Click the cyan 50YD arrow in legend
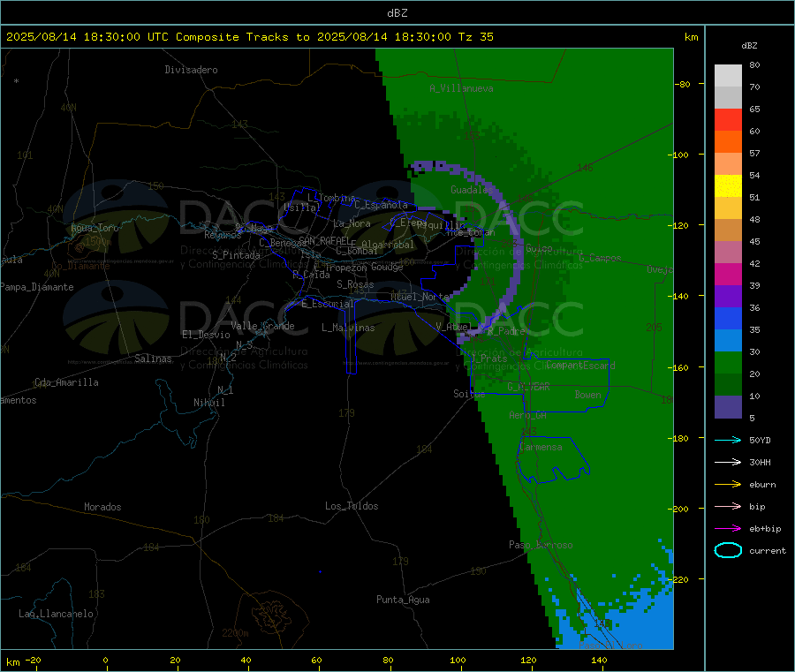The width and height of the screenshot is (795, 672). click(x=728, y=440)
